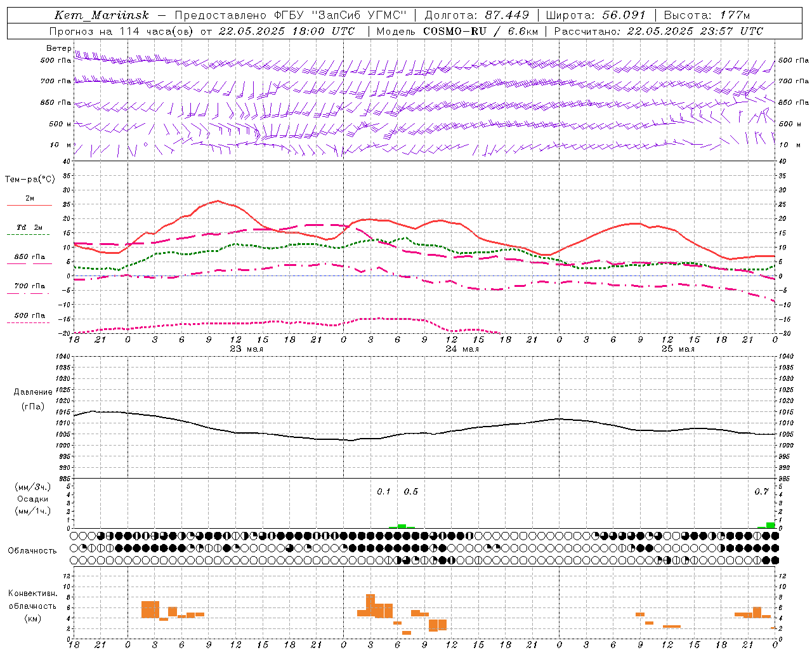The image size is (812, 650).
Task: Click the 24 мая date label
Action: [x=462, y=349]
